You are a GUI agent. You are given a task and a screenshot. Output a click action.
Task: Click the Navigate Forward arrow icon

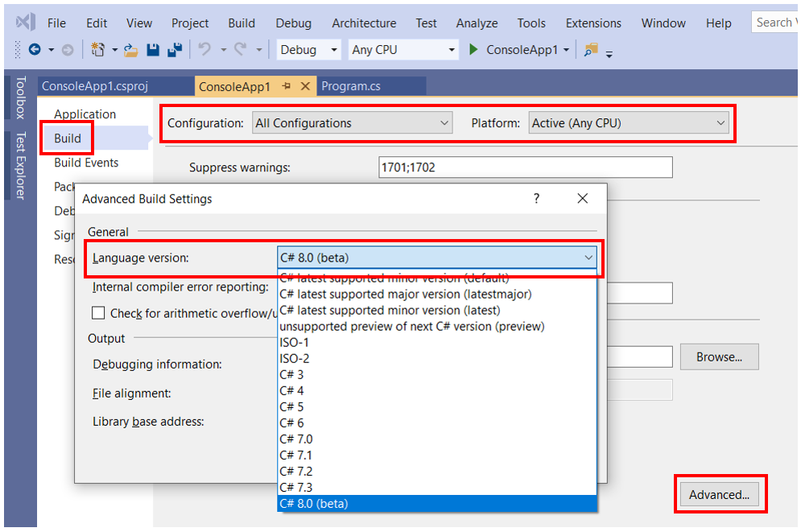68,50
